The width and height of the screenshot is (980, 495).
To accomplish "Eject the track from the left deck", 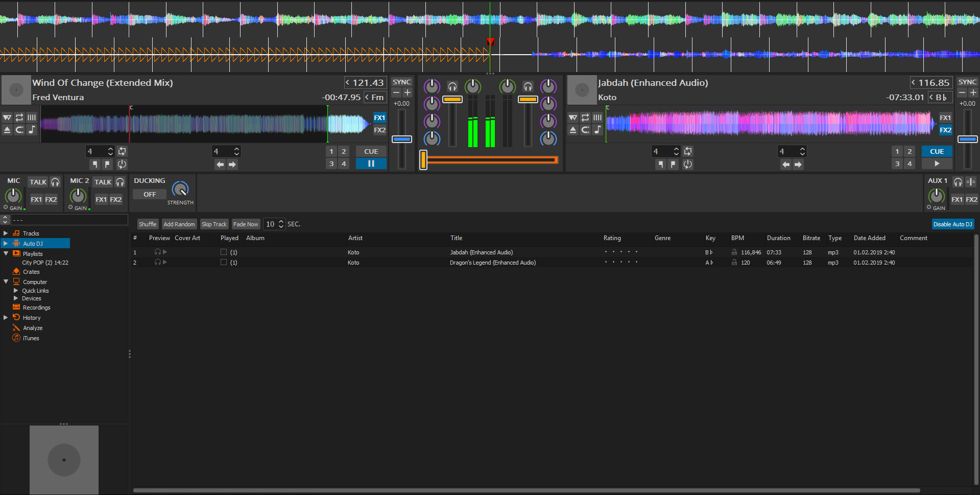I will point(7,130).
